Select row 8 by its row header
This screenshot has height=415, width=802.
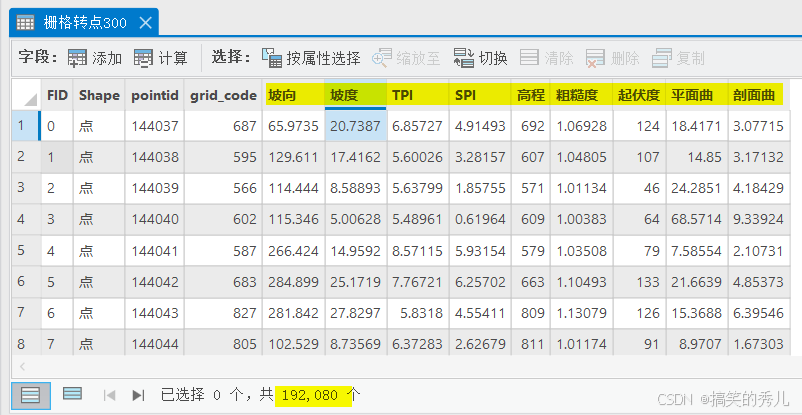tap(26, 343)
